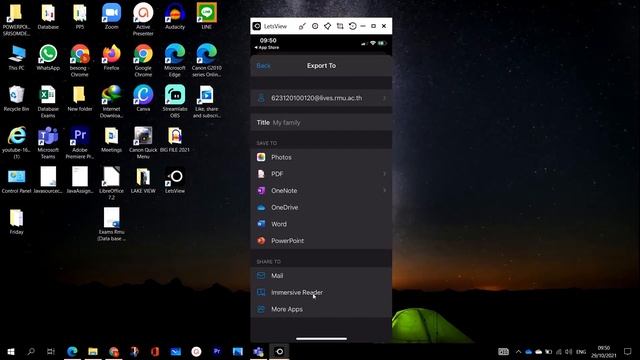This screenshot has width=640, height=360.
Task: Select the Database Exams Excel file
Action: (48, 101)
